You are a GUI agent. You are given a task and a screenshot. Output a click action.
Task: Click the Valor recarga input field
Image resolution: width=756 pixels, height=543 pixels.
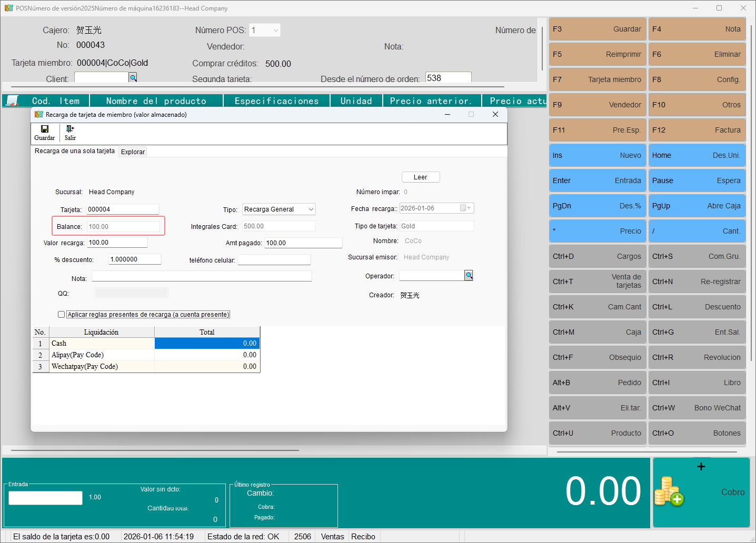pos(117,243)
